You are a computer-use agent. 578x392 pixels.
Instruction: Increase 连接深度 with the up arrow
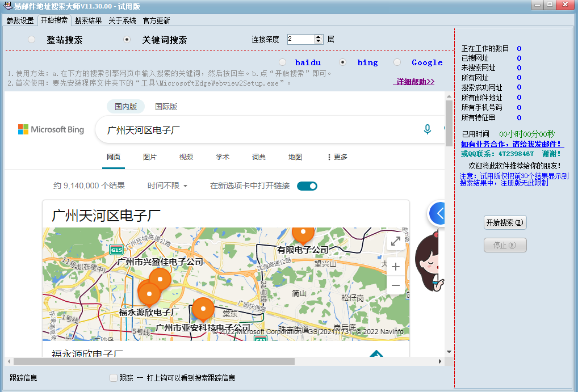point(319,37)
